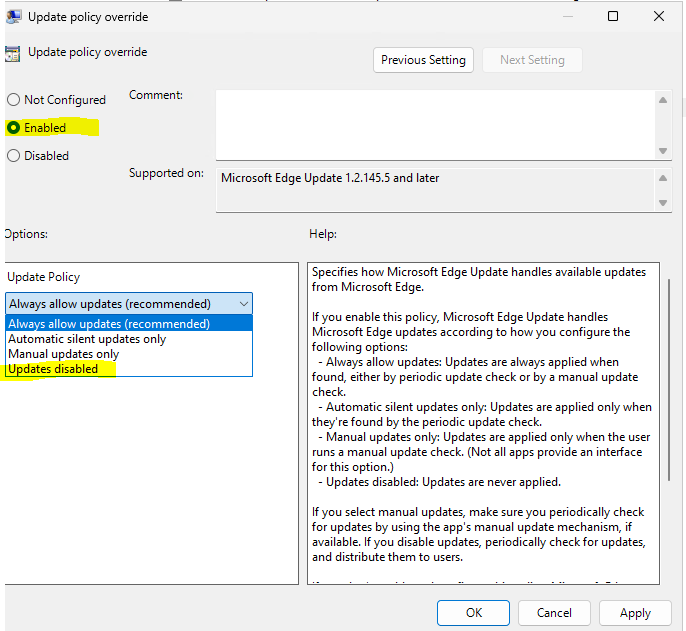The image size is (686, 631).
Task: Choose Always allow updates (recommended) in list
Action: pos(129,324)
